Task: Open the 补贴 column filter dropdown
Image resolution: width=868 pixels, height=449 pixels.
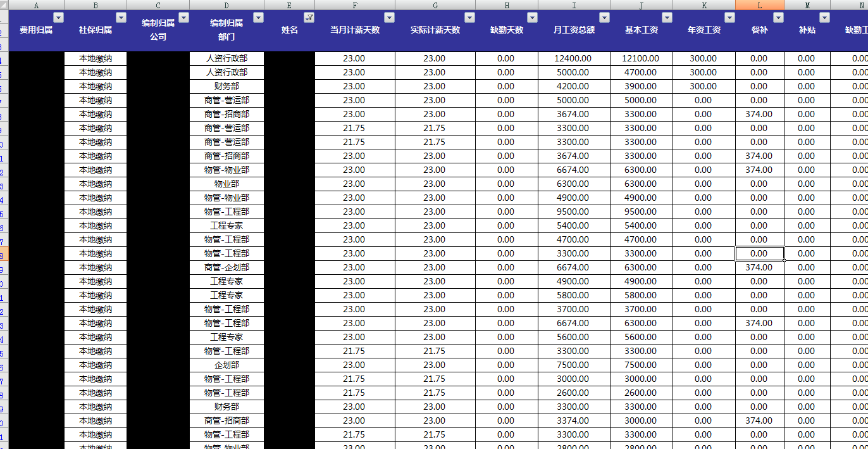Action: tap(824, 18)
